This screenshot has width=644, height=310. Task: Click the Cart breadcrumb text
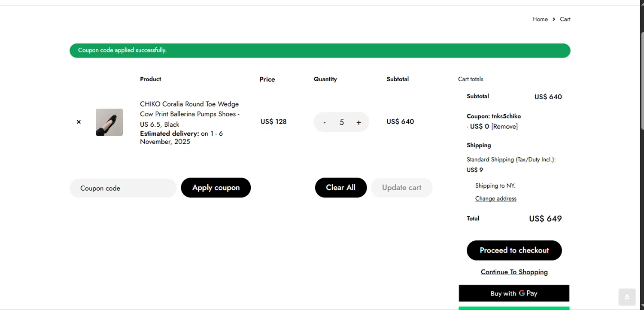coord(565,19)
